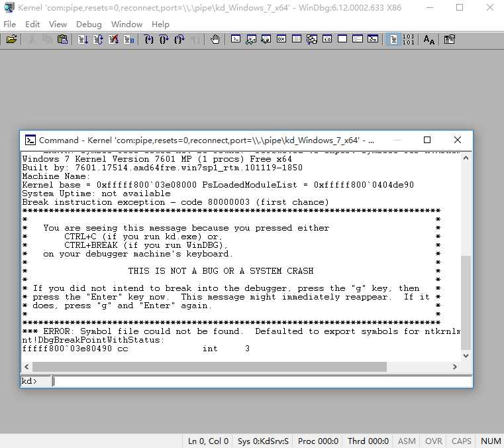Open the Help menu

click(160, 24)
